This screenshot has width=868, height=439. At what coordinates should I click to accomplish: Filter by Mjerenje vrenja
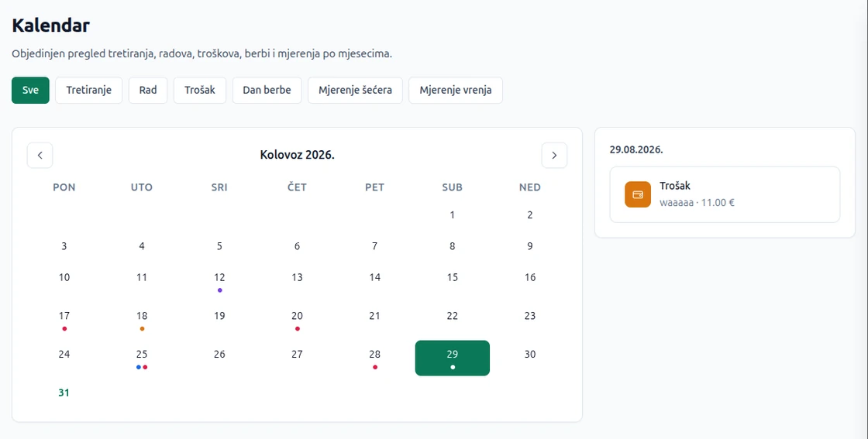[456, 90]
